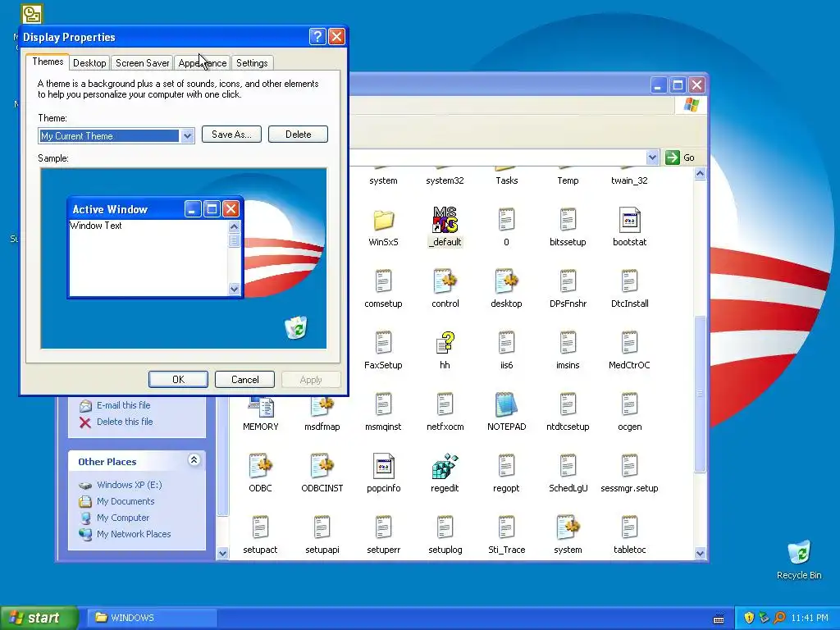Open the _default MS-DOS shortcut icon
Image resolution: width=840 pixels, height=630 pixels.
445,220
